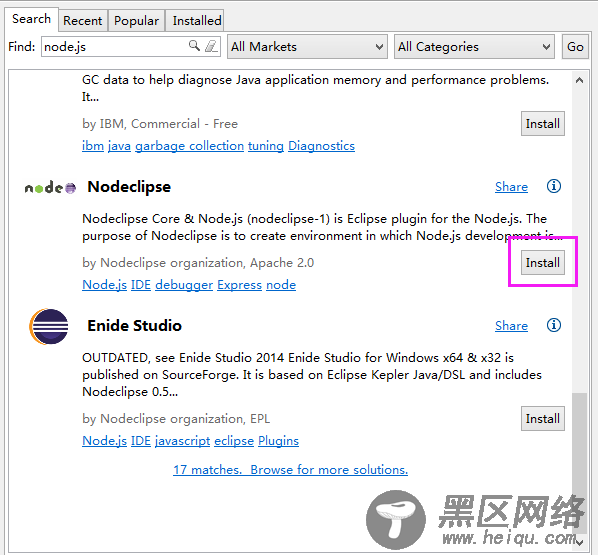The width and height of the screenshot is (598, 555).
Task: Click Enide Studio's 'IDE' tag link
Action: [x=141, y=441]
